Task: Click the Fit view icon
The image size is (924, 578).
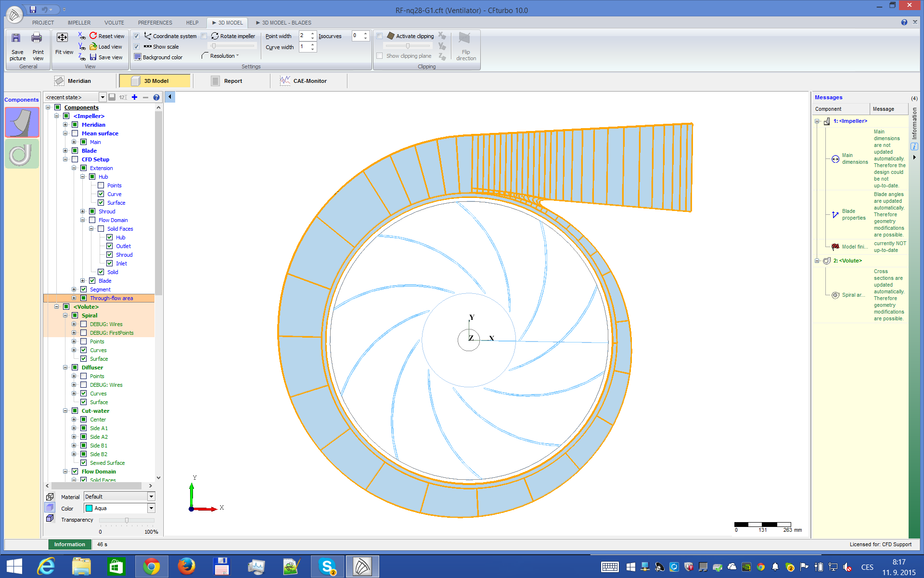Action: [x=63, y=38]
